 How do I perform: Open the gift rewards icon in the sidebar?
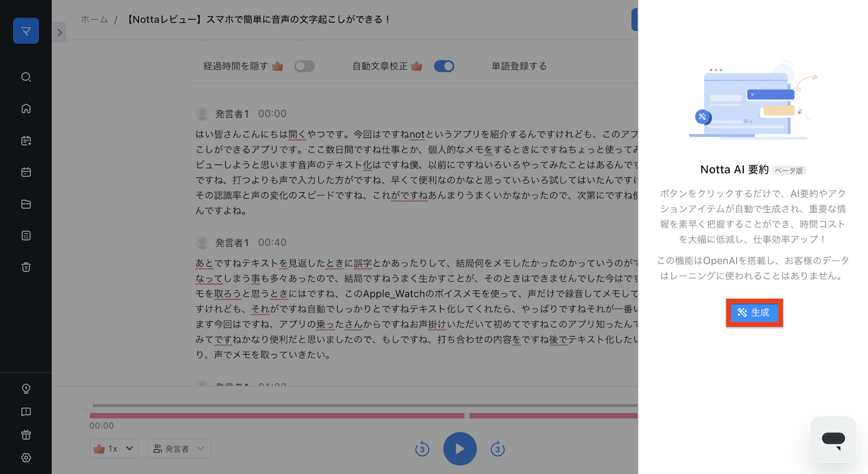[x=26, y=435]
